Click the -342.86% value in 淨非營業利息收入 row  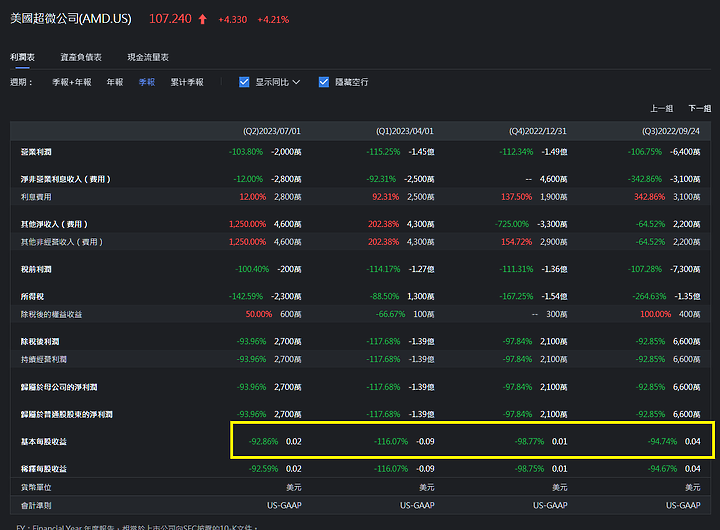point(645,179)
